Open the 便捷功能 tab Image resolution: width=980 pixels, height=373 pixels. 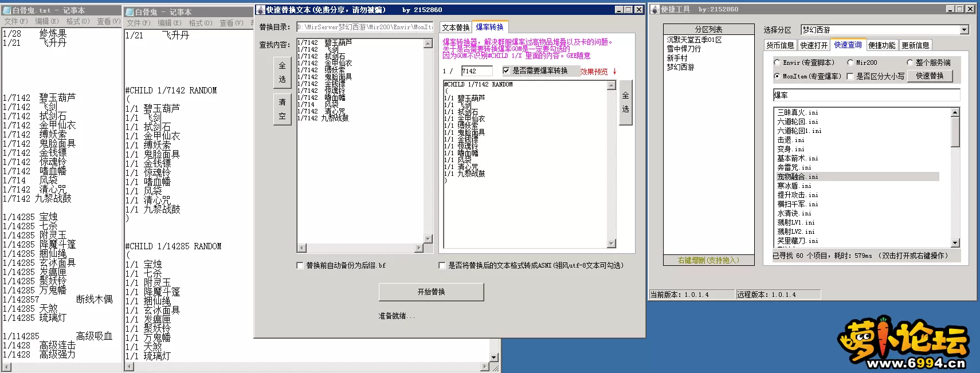[881, 45]
